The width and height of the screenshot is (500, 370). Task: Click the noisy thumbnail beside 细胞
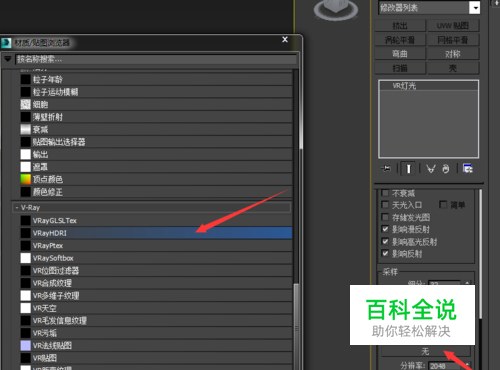click(x=26, y=104)
